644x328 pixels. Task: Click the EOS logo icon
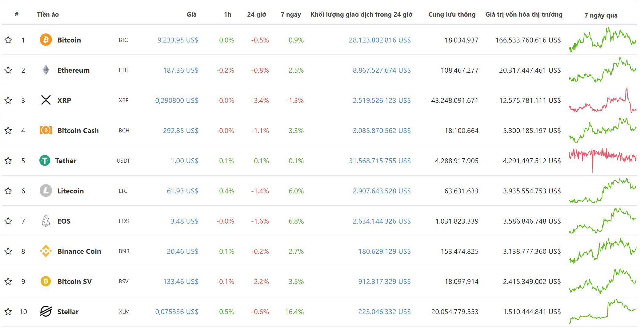46,221
